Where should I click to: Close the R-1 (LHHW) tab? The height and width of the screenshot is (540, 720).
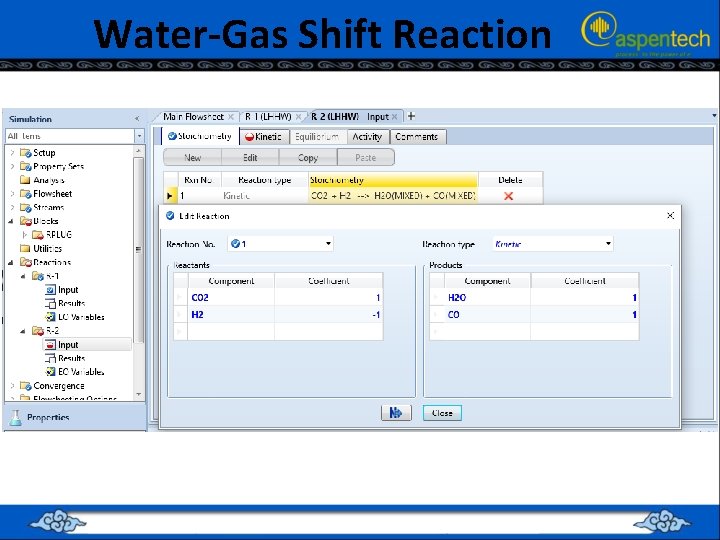[x=298, y=117]
